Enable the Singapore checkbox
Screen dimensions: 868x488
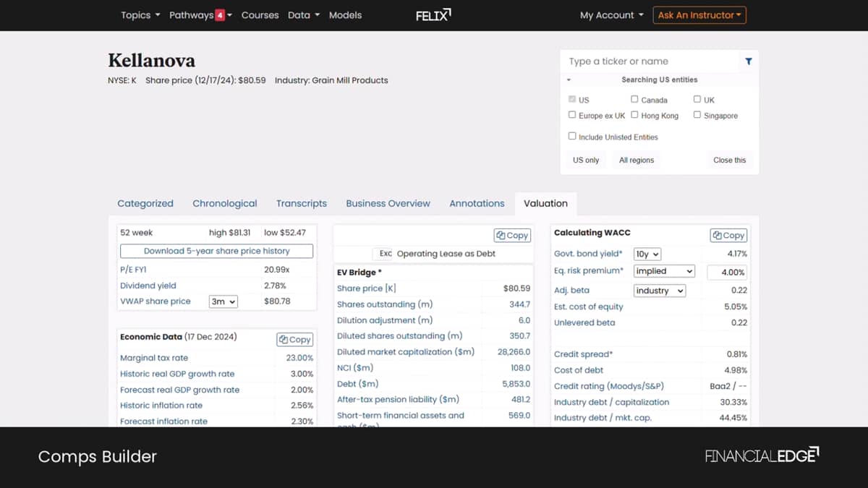(x=697, y=115)
